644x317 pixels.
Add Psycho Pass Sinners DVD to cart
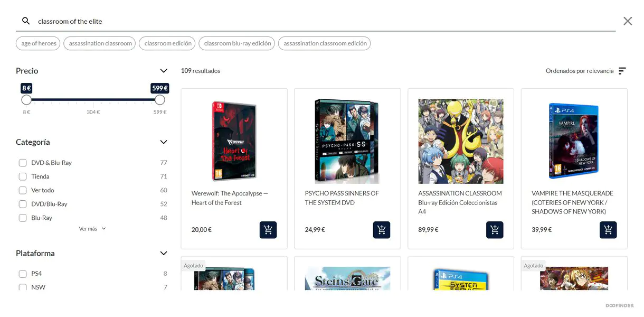[x=382, y=230]
